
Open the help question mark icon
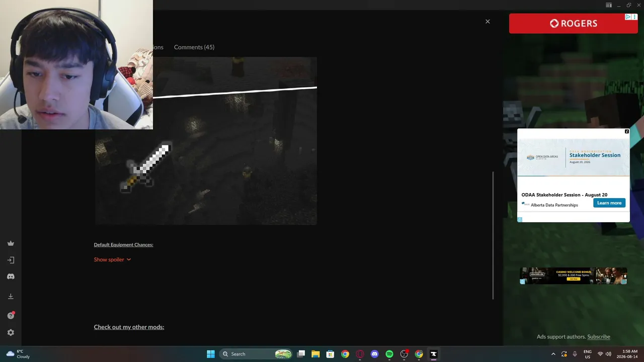[11, 315]
